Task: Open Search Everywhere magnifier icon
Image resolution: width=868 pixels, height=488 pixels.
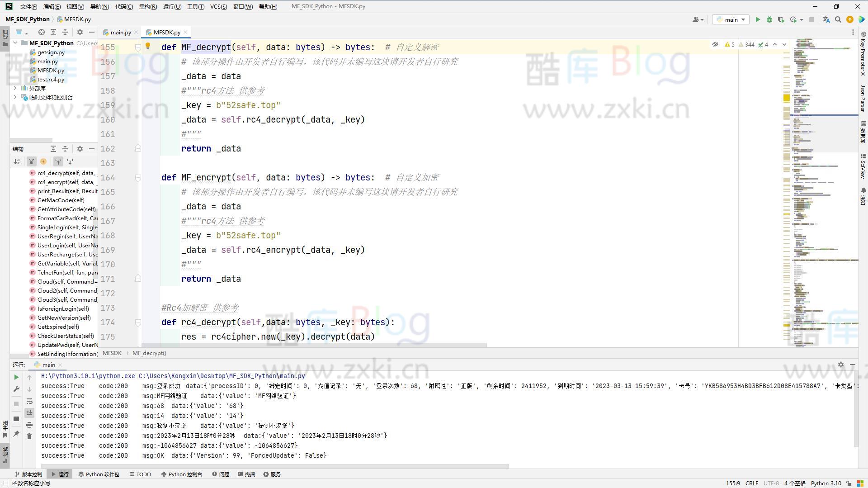Action: [x=838, y=20]
